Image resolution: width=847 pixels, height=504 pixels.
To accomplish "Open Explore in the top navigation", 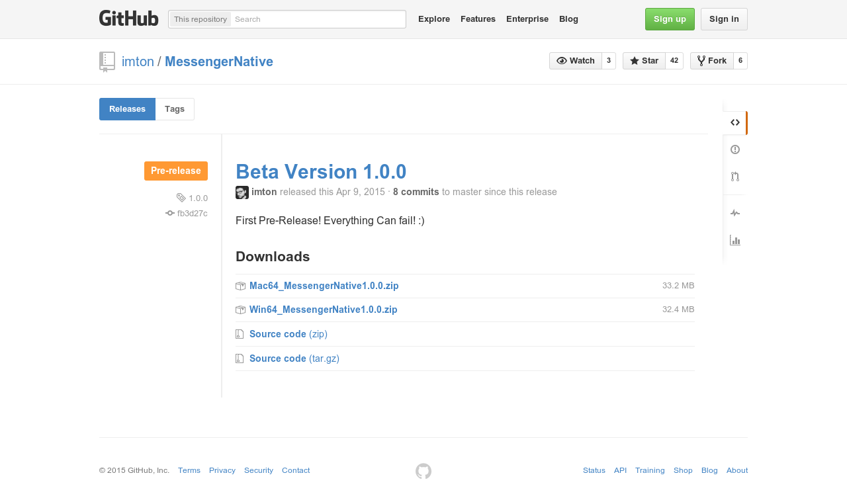I will click(x=434, y=19).
